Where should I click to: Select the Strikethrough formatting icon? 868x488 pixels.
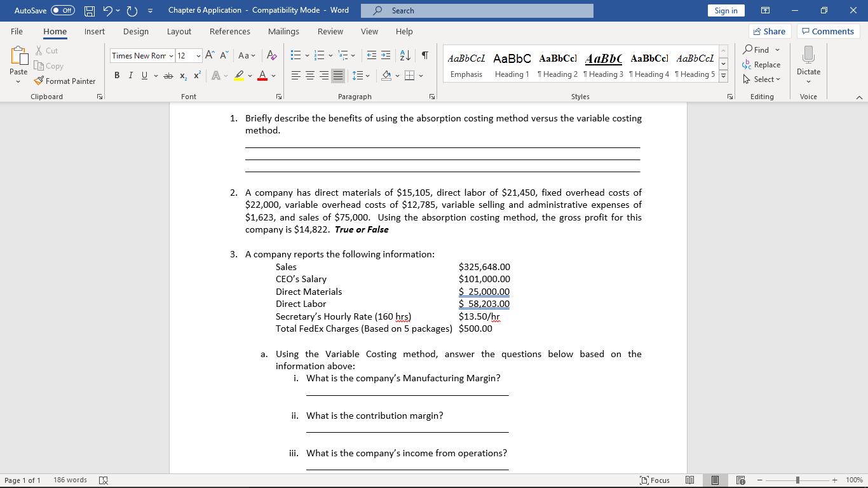click(167, 75)
